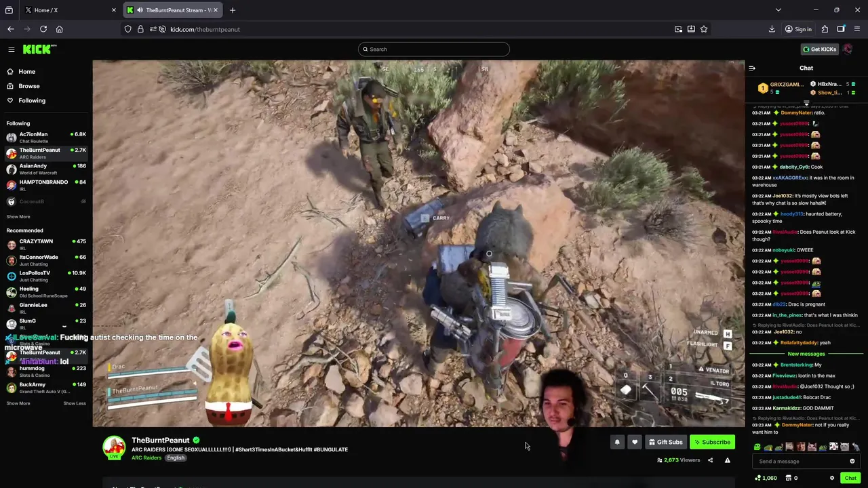The image size is (868, 488).
Task: Close the Home / X browser tab
Action: click(x=113, y=10)
